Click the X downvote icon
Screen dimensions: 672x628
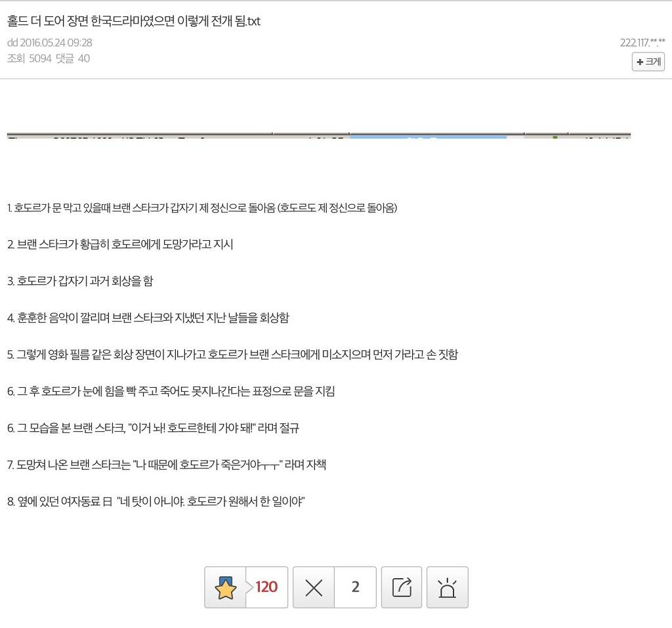pos(313,587)
